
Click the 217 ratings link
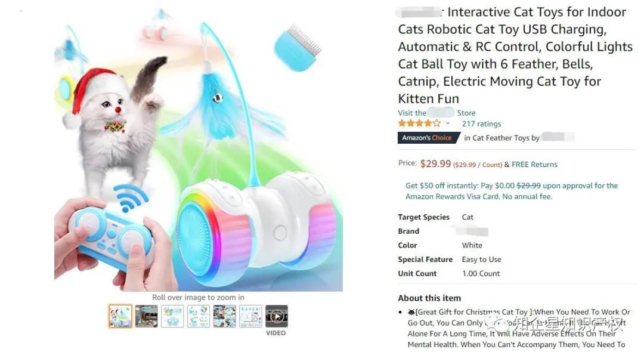pos(481,123)
